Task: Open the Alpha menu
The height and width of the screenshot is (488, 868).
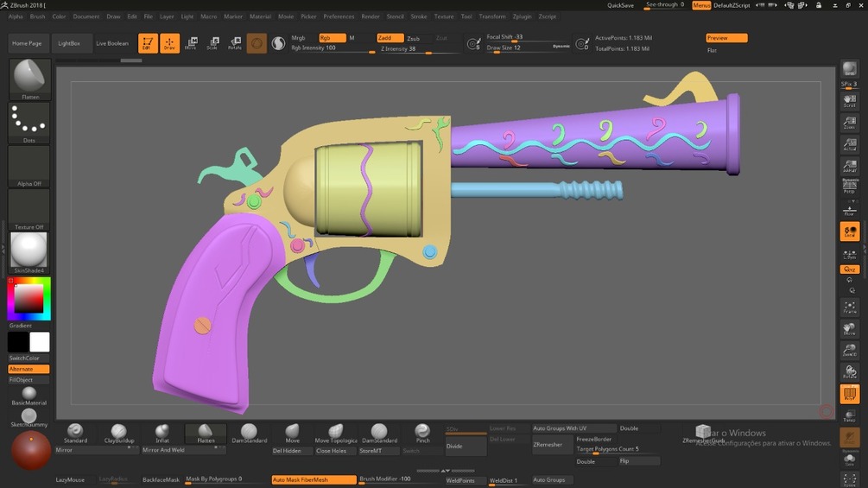Action: 16,16
